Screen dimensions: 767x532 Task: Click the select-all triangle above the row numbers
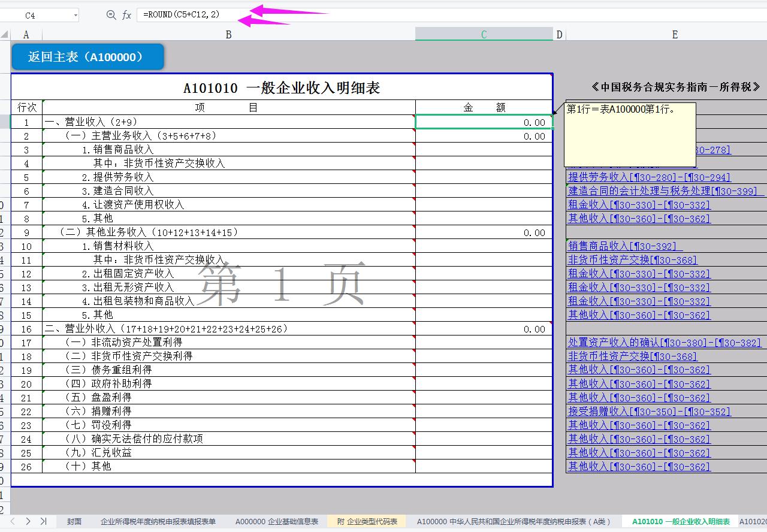tap(4, 34)
